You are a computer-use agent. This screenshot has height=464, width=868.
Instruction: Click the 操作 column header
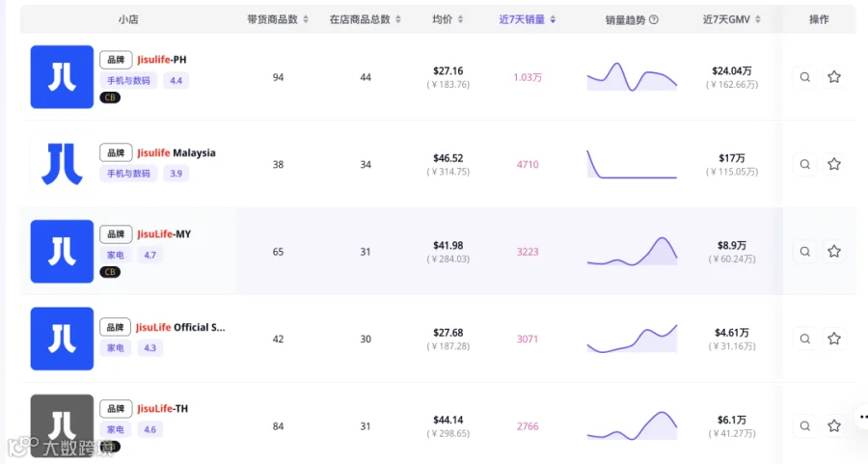point(819,19)
